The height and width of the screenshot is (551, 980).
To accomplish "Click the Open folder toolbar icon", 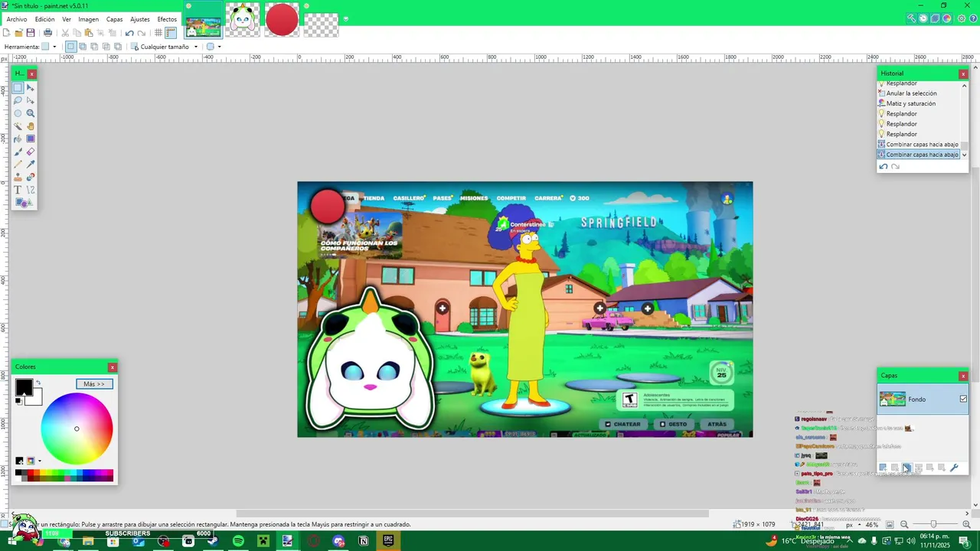I will (18, 33).
